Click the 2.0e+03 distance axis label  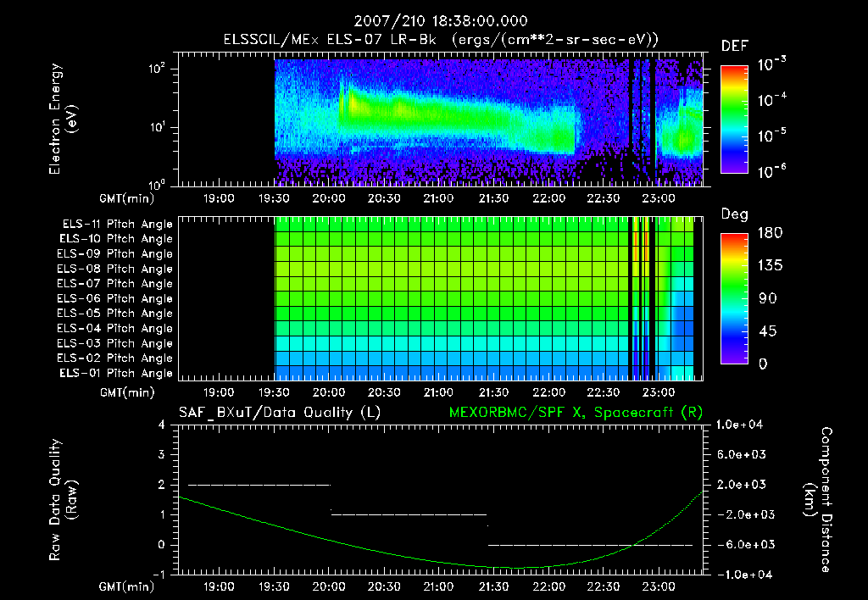click(x=742, y=485)
